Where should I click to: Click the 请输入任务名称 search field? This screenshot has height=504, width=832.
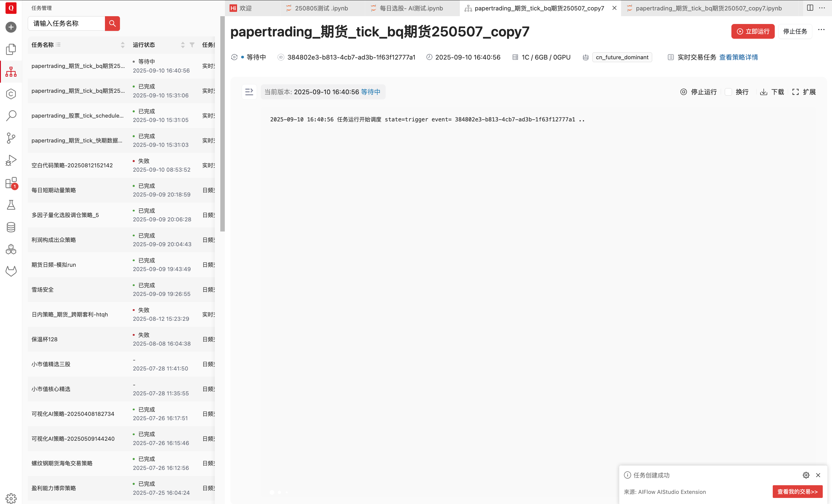[66, 23]
